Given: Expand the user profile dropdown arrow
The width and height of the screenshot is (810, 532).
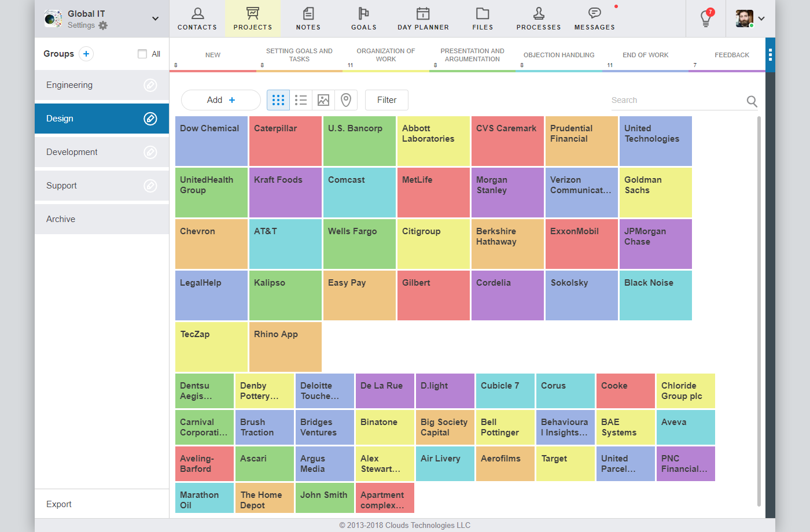Looking at the screenshot, I should point(761,19).
